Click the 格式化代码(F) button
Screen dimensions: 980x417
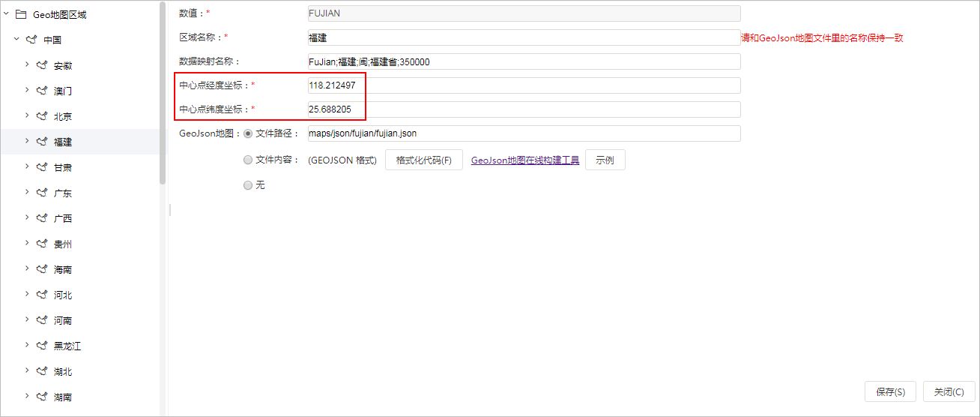pos(424,160)
